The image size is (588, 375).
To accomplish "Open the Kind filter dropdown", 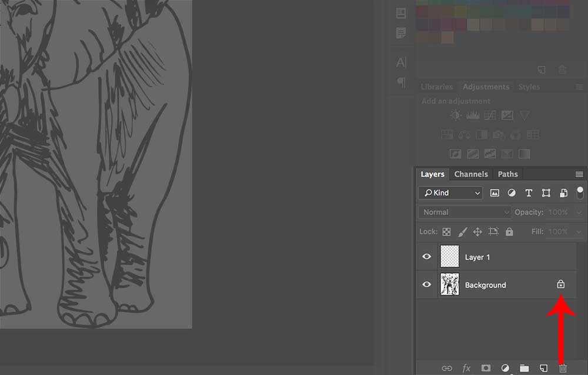I will [450, 193].
